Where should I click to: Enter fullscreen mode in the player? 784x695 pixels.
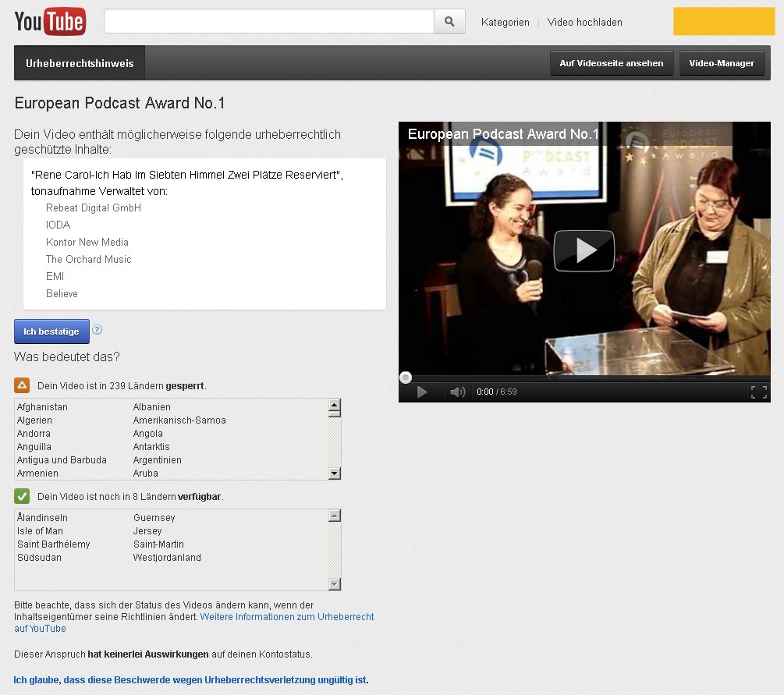tap(758, 392)
